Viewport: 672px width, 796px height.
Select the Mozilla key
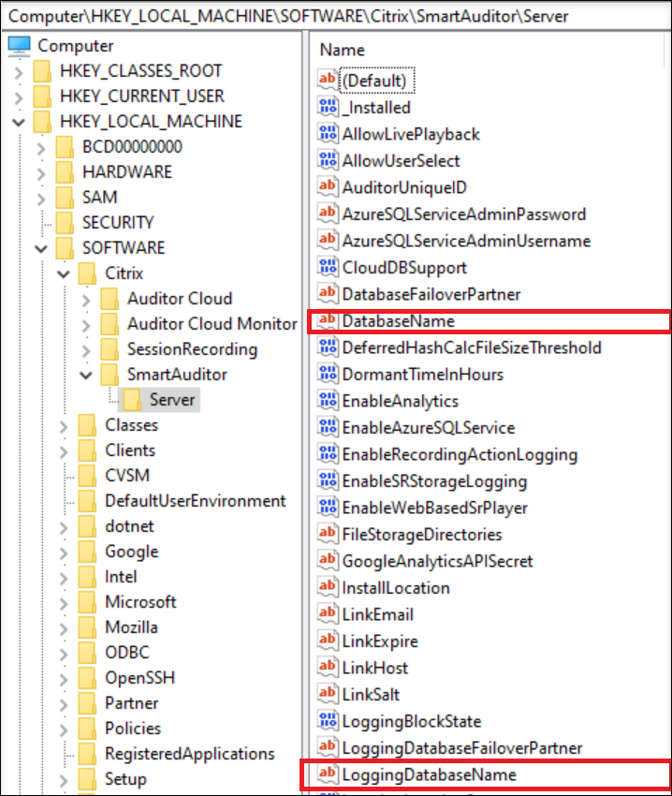coord(131,626)
